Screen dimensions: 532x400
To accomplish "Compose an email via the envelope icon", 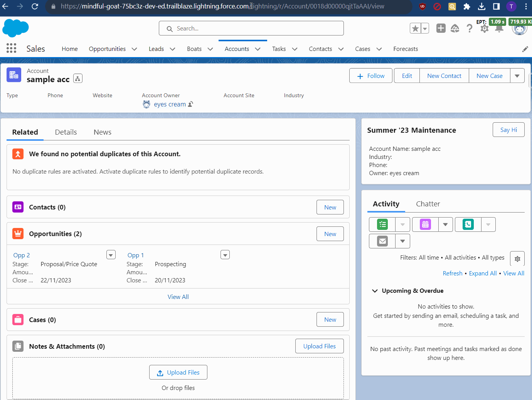I will [382, 241].
